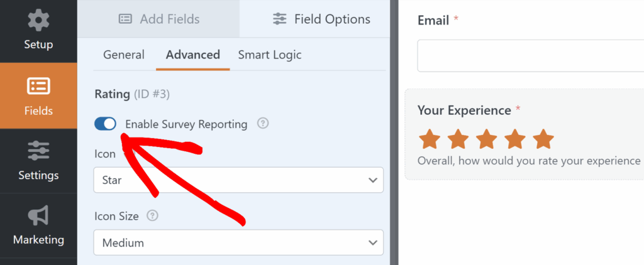Screen dimensions: 644x265
Task: Click help icon next to Icon Size
Action: pos(152,216)
